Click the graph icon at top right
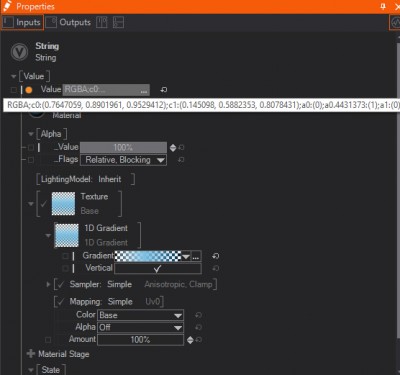The image size is (400, 375). coord(395,23)
